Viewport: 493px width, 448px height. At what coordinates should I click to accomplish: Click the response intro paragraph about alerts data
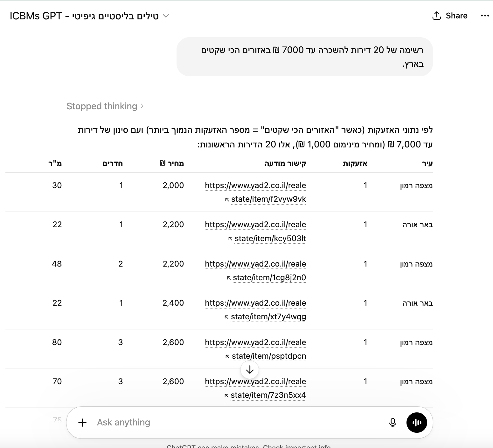click(x=255, y=137)
